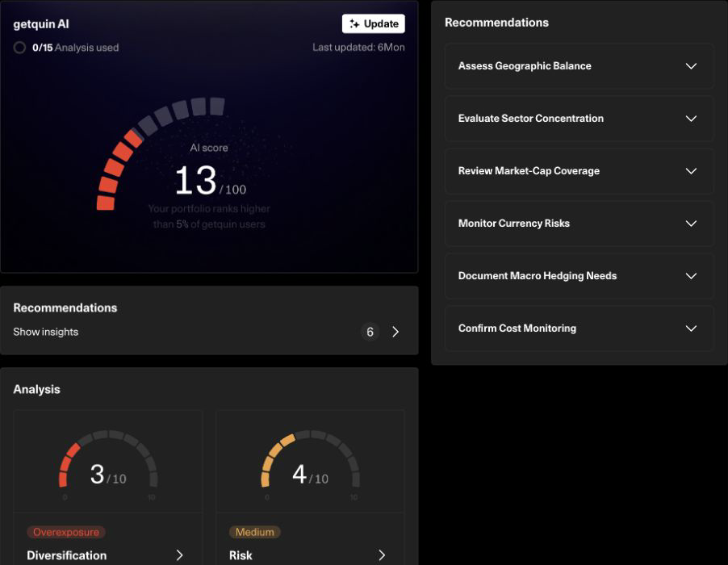This screenshot has width=728, height=565.
Task: Click the Analysis section heading
Action: pos(36,389)
